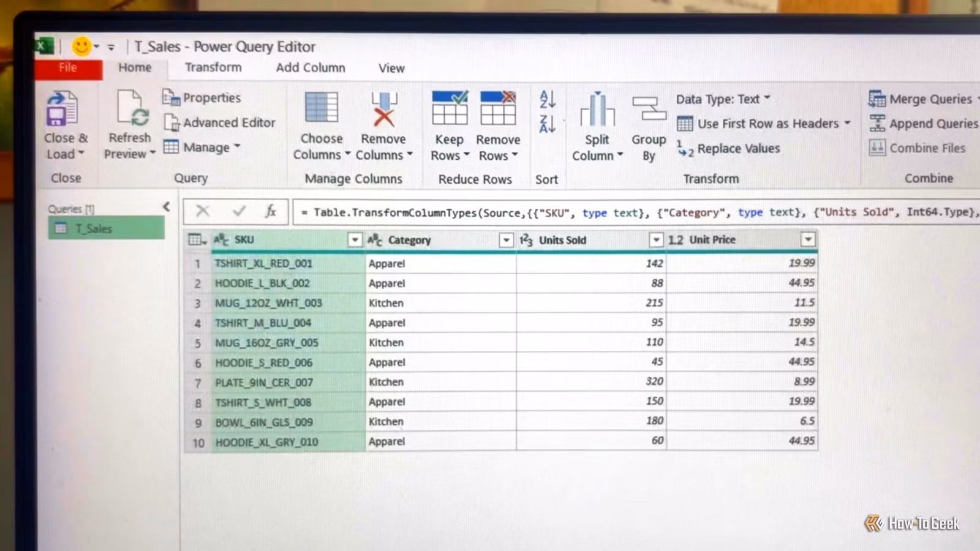Click the Remove Columns icon

coord(384,108)
